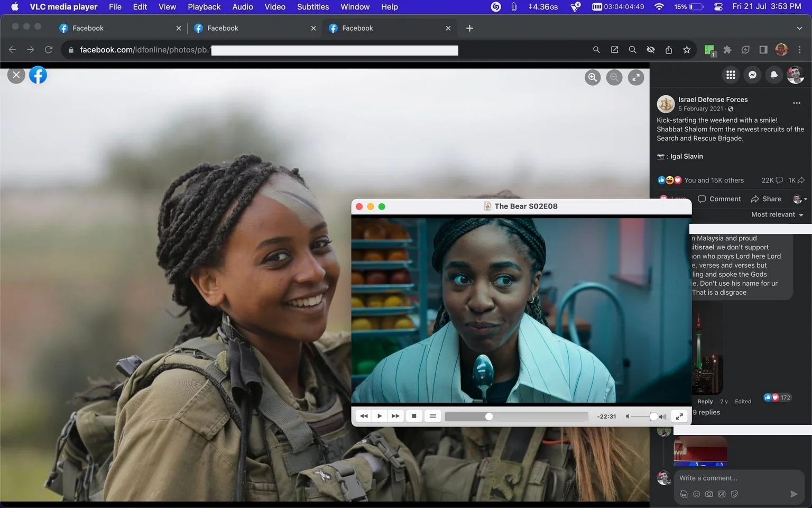
Task: Click VLC fast forward button
Action: 395,416
